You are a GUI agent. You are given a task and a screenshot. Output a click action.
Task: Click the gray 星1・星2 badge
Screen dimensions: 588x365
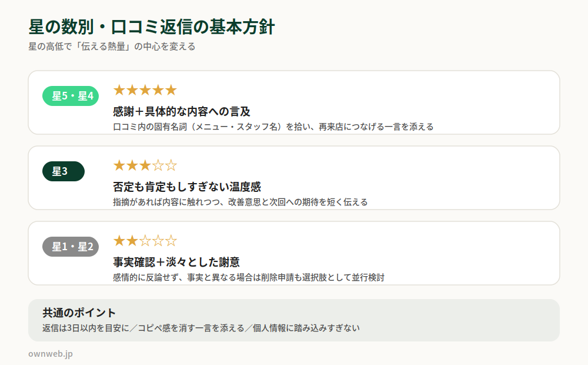click(71, 247)
